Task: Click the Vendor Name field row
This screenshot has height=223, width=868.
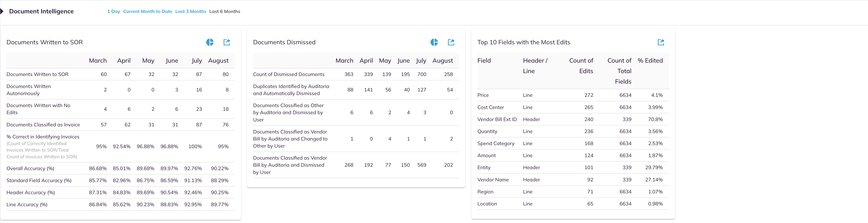Action: pos(573,180)
